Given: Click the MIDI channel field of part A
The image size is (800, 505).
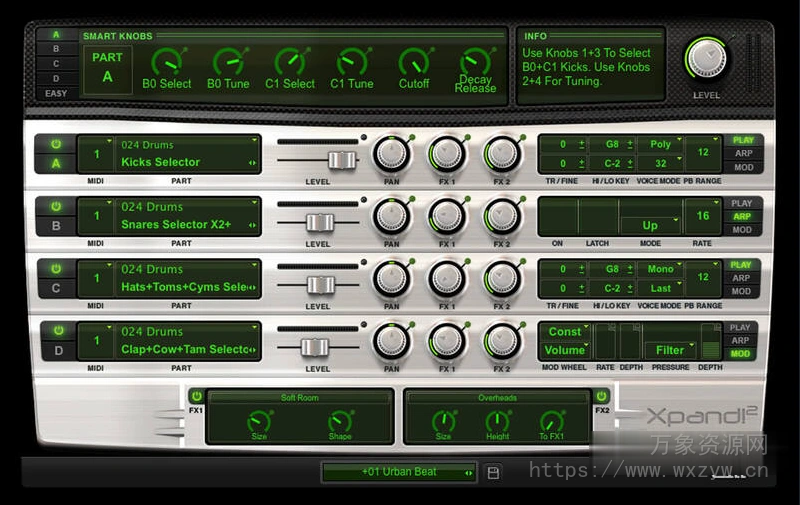Looking at the screenshot, I should (x=96, y=154).
